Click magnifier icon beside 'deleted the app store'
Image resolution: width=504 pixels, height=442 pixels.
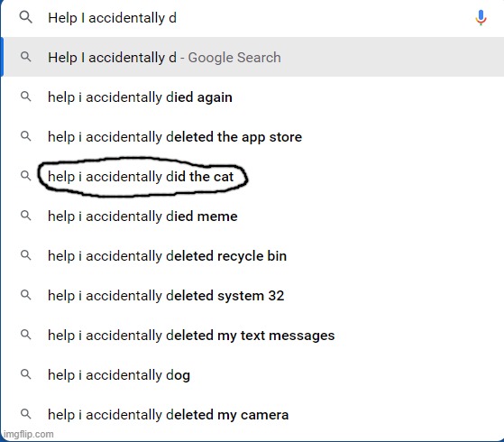tap(26, 136)
